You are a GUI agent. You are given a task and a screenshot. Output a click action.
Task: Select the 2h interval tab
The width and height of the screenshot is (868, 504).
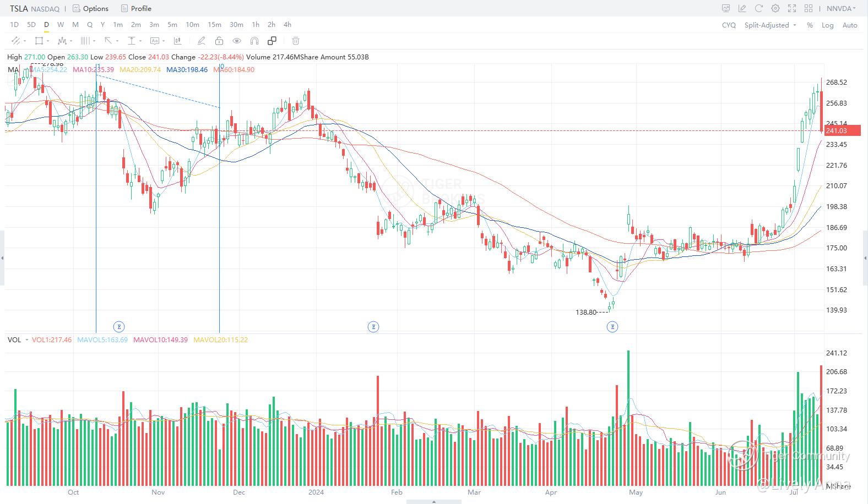tap(272, 24)
